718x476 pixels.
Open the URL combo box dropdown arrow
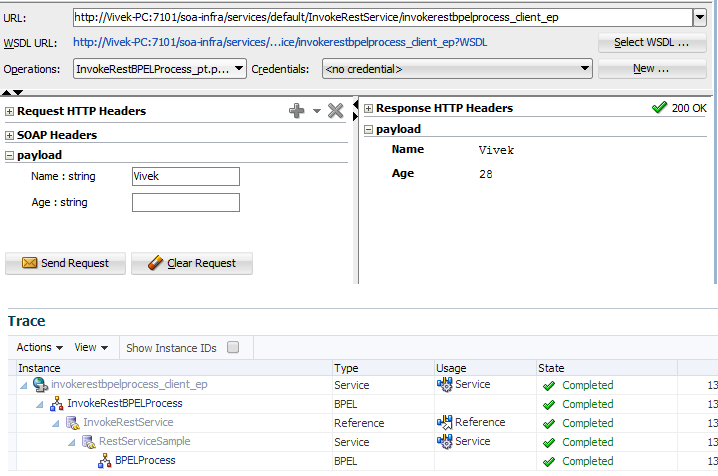pyautogui.click(x=700, y=18)
